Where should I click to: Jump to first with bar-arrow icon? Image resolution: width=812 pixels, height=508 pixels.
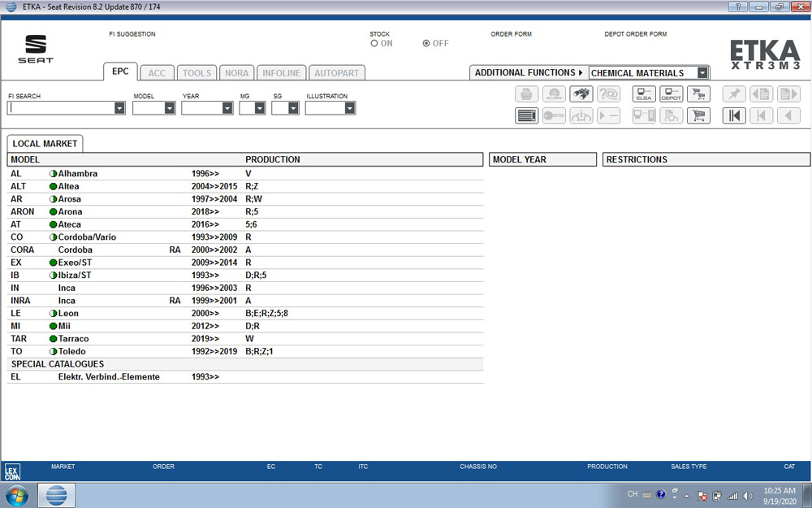click(x=734, y=115)
